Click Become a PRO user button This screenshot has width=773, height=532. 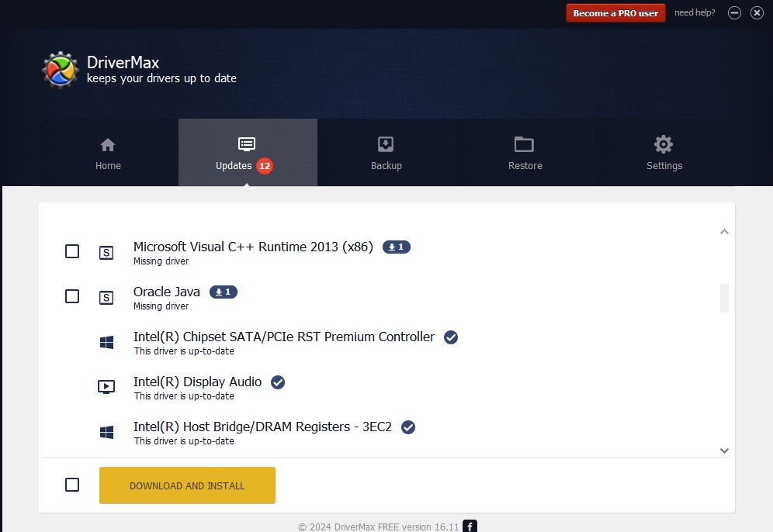click(x=615, y=13)
